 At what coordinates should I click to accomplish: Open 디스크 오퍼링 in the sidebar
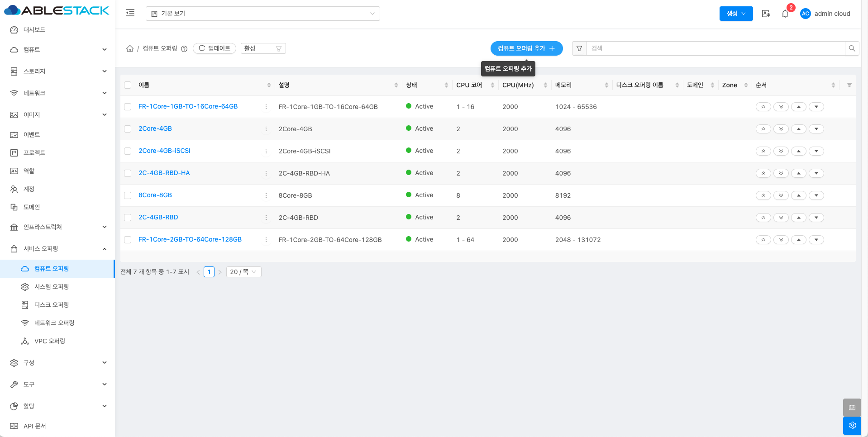tap(52, 305)
